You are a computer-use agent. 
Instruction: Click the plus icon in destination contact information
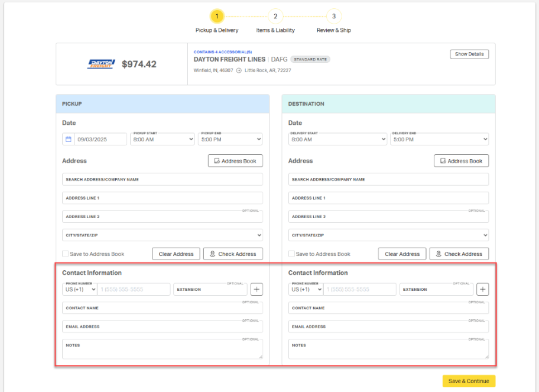click(483, 289)
